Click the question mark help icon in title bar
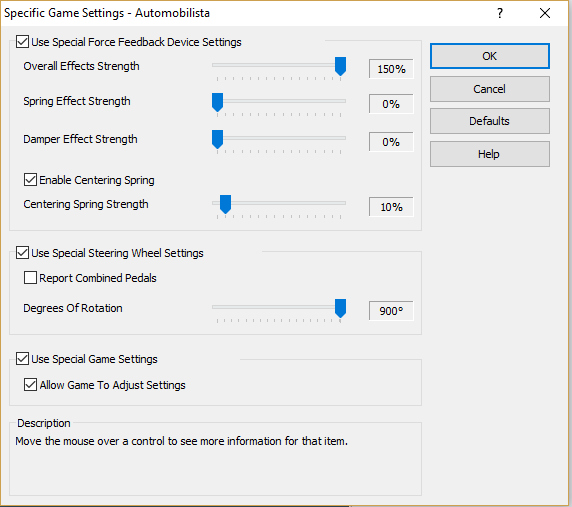 pos(500,13)
